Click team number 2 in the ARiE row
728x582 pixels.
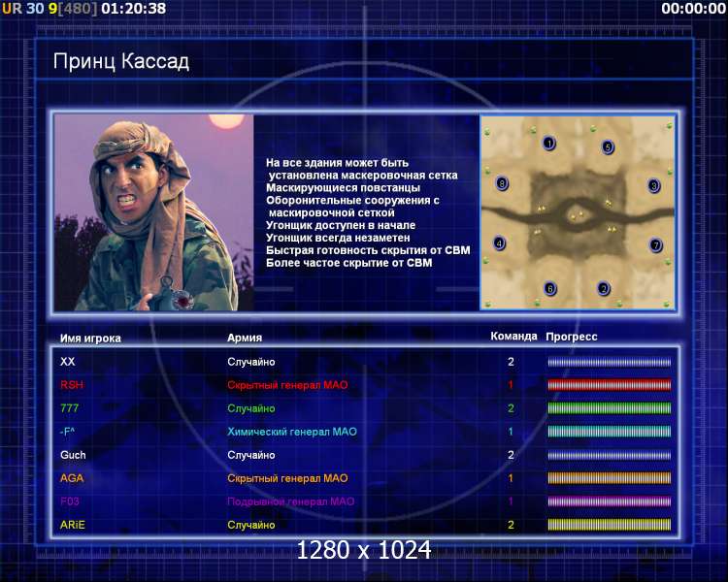click(511, 525)
